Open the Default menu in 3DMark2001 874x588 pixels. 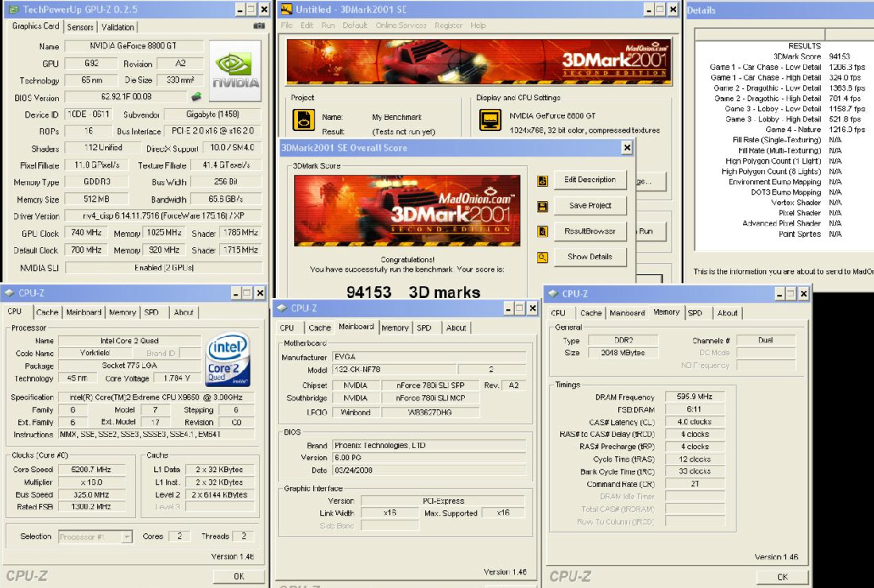pos(355,25)
